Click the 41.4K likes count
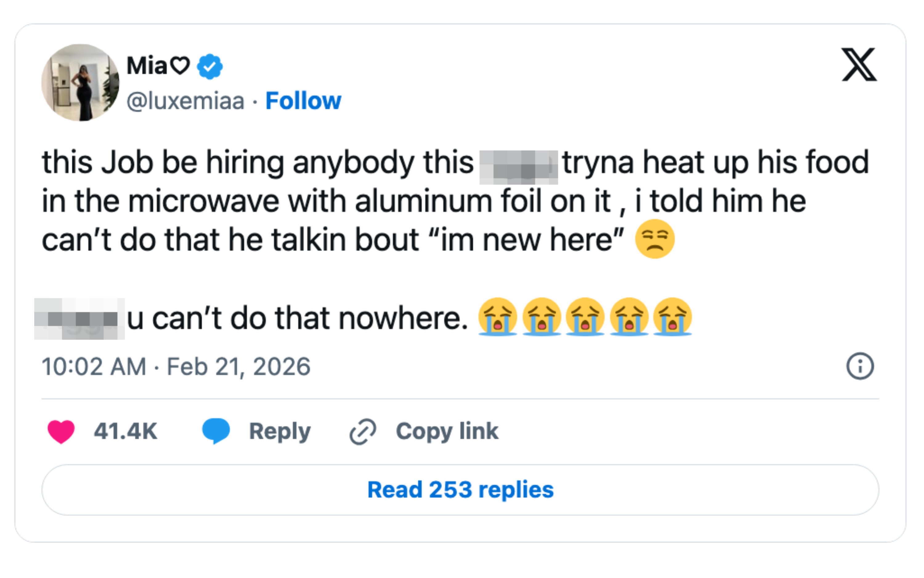Screen dimensions: 924x578 tap(125, 431)
